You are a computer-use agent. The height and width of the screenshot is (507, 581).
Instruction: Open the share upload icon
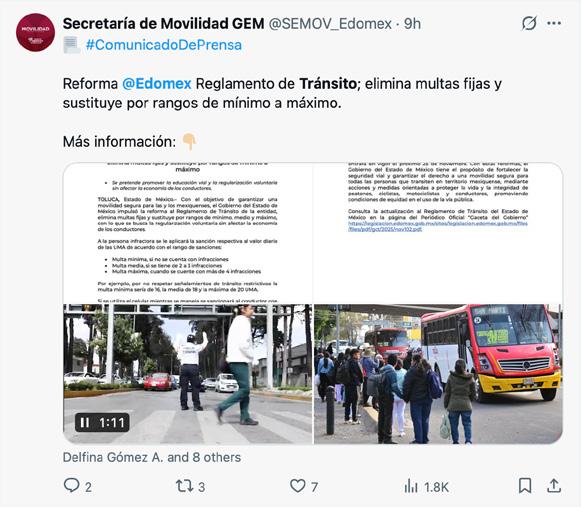click(554, 486)
